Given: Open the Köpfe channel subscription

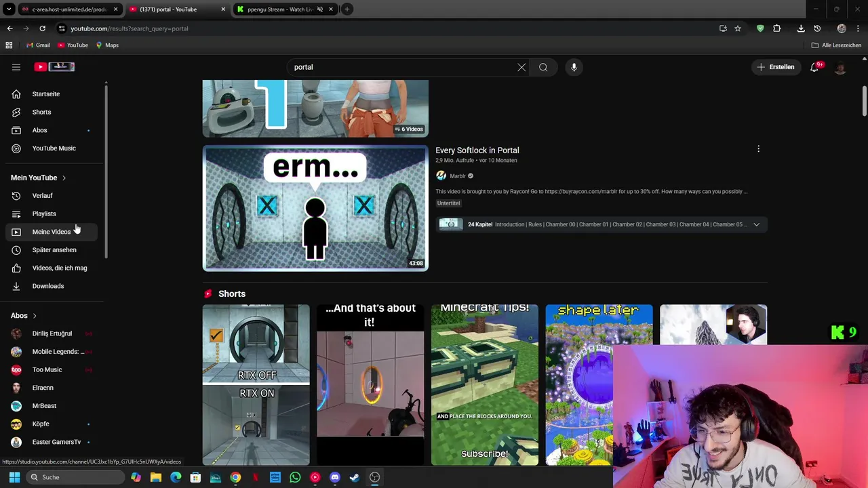Looking at the screenshot, I should coord(52,424).
